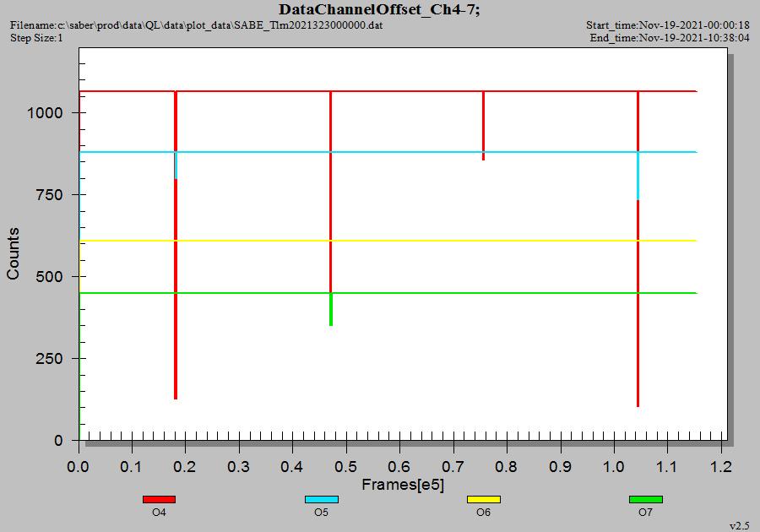This screenshot has height=532, width=760.
Task: Click the 0.5 x-axis tick label
Action: (x=346, y=467)
